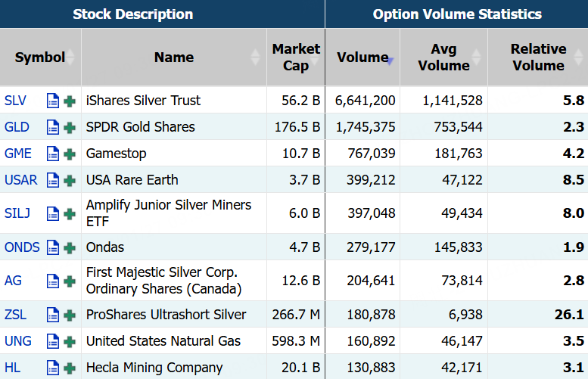Image resolution: width=588 pixels, height=379 pixels.
Task: Click the Name column header
Action: click(173, 57)
